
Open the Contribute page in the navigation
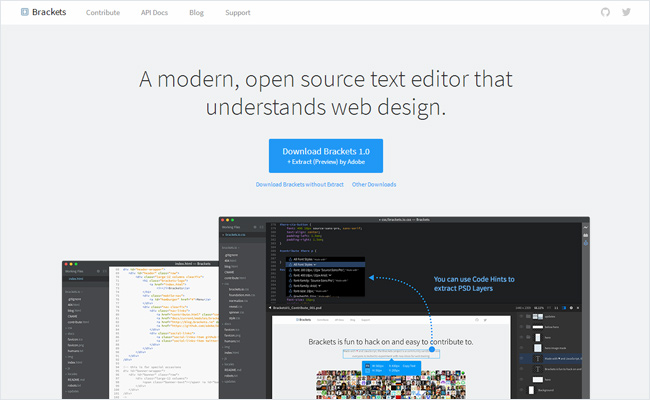point(103,12)
